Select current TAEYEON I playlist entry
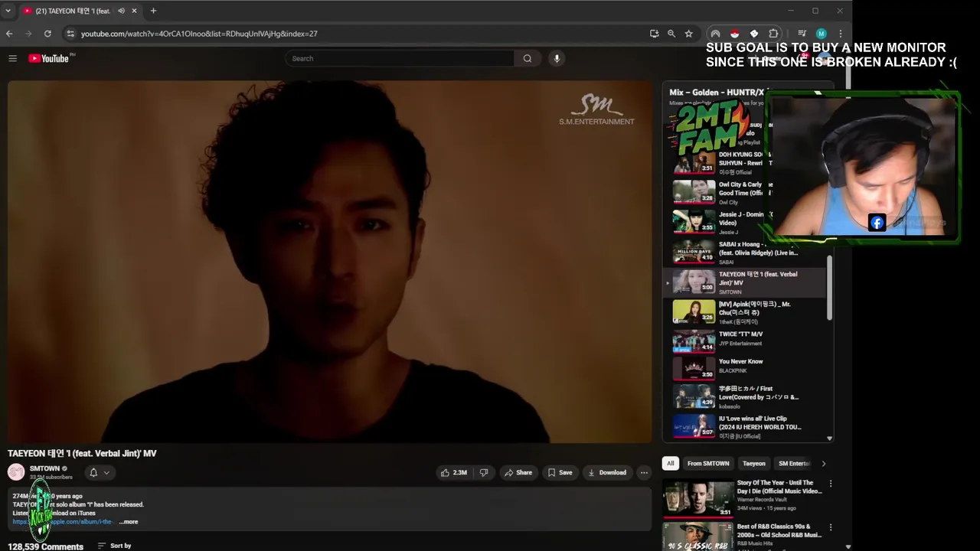The height and width of the screenshot is (551, 980). click(745, 282)
